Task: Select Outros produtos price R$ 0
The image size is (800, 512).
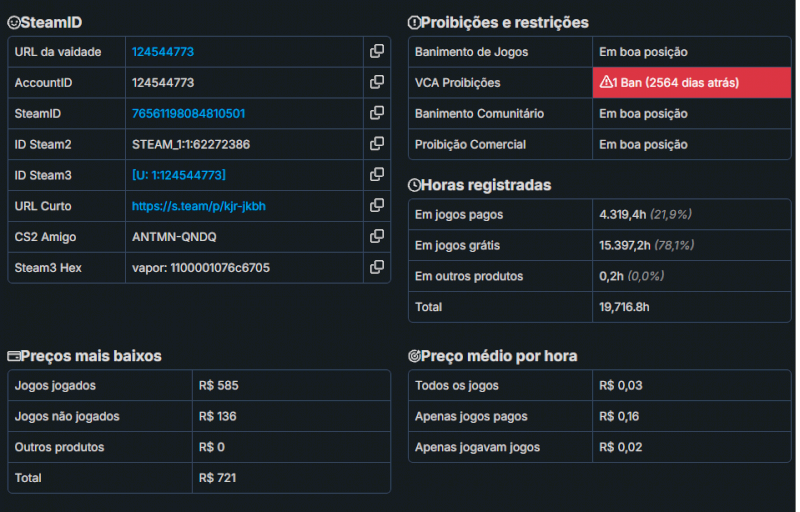Action: point(212,447)
